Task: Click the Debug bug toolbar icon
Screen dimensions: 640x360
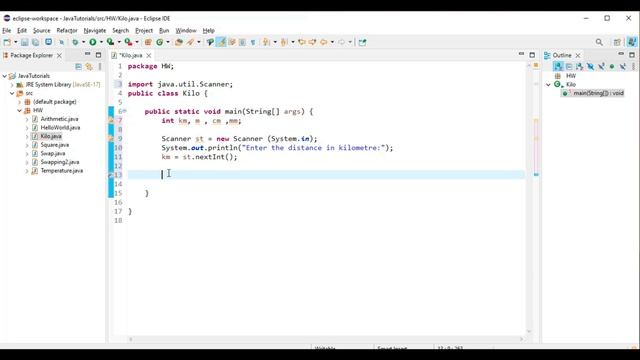Action: (x=75, y=42)
